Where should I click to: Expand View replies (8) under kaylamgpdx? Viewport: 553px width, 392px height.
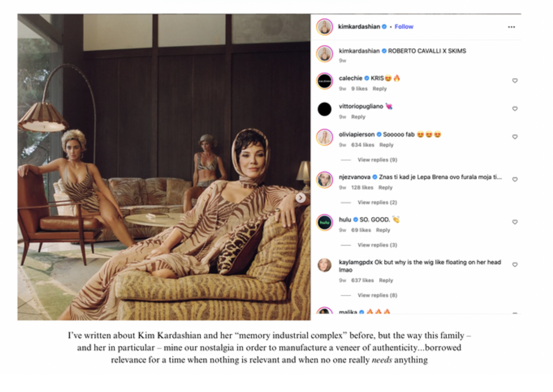point(377,295)
